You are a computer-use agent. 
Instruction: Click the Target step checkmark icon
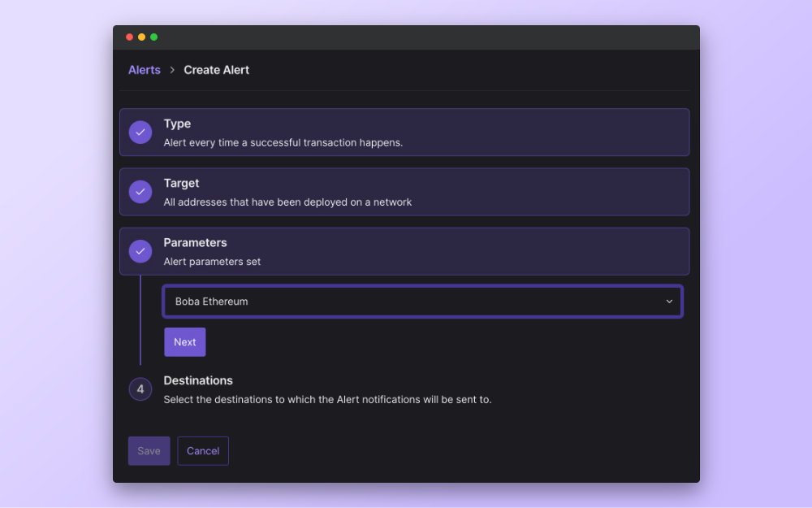140,192
